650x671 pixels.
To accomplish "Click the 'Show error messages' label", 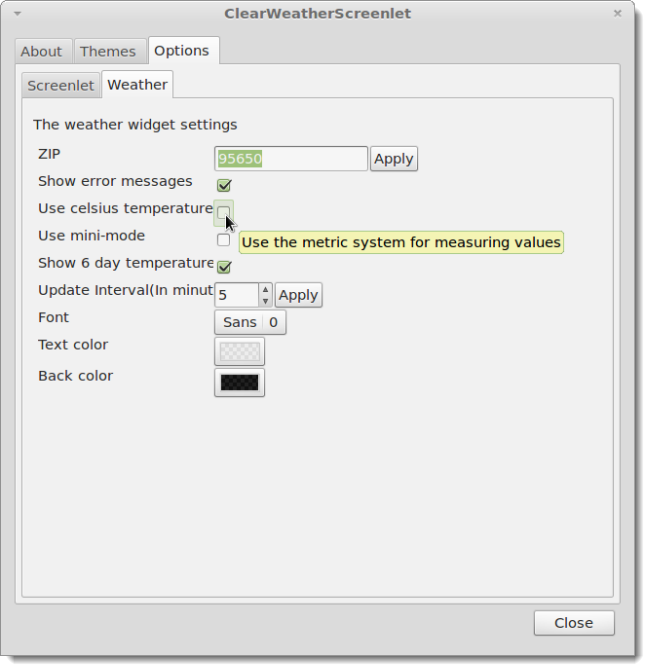I will pyautogui.click(x=115, y=181).
